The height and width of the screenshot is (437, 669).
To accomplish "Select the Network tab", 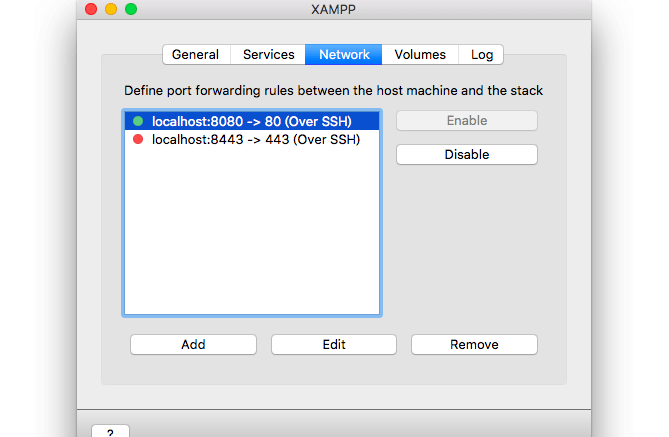I will [x=343, y=55].
